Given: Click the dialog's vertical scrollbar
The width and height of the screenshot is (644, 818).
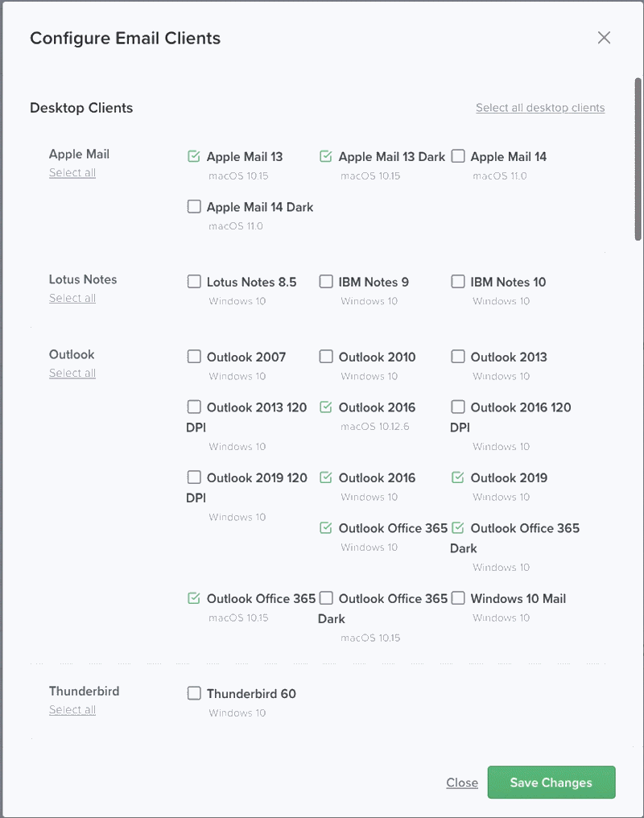Looking at the screenshot, I should point(638,159).
